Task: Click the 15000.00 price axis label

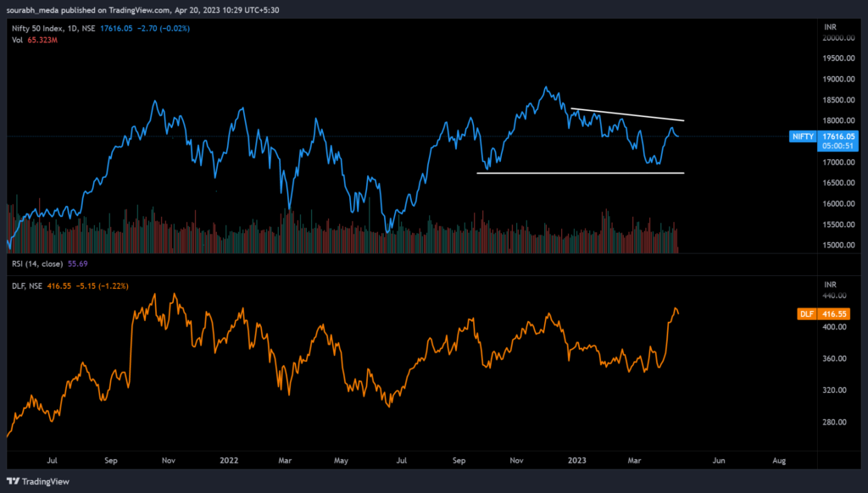Action: [x=838, y=245]
